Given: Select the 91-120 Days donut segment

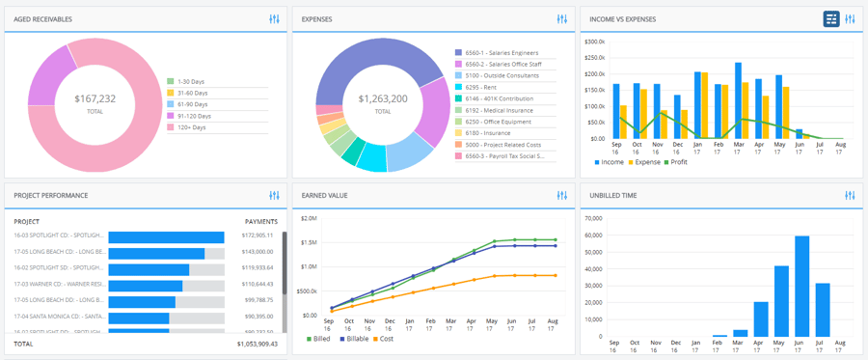Looking at the screenshot, I should point(51,76).
